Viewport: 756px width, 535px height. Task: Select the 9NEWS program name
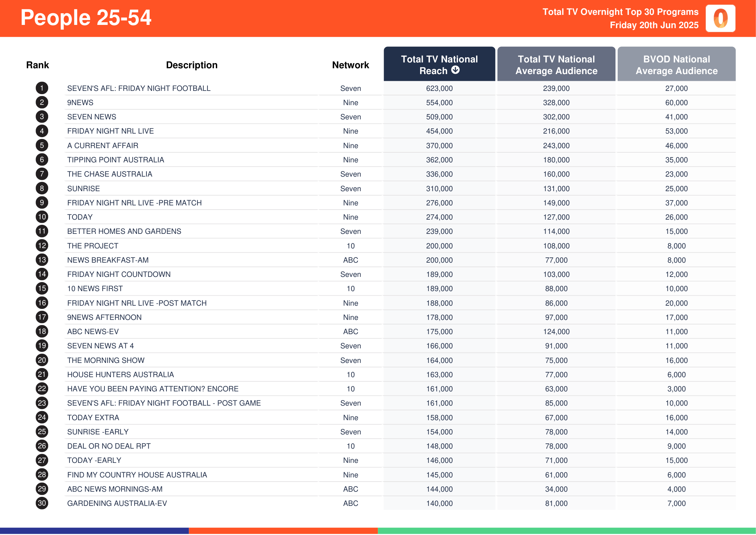click(x=80, y=103)
